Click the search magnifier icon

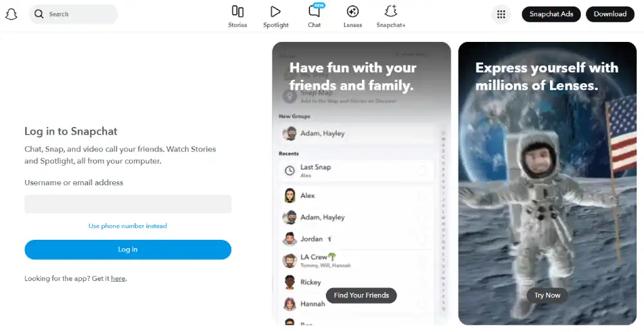click(x=39, y=14)
